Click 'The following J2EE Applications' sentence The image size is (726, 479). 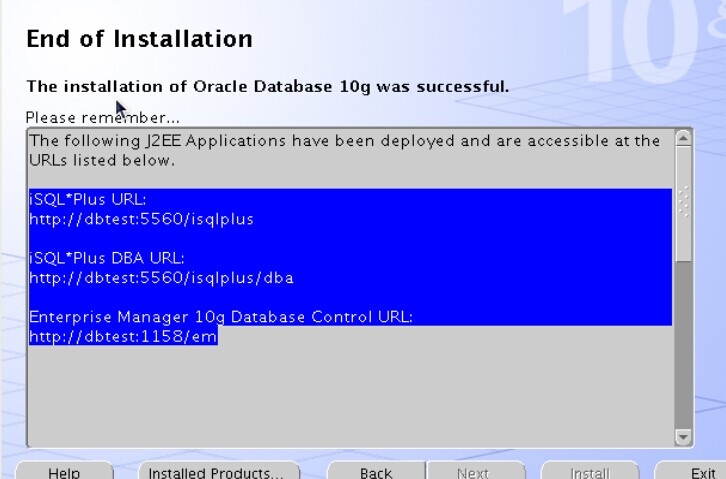click(x=344, y=141)
